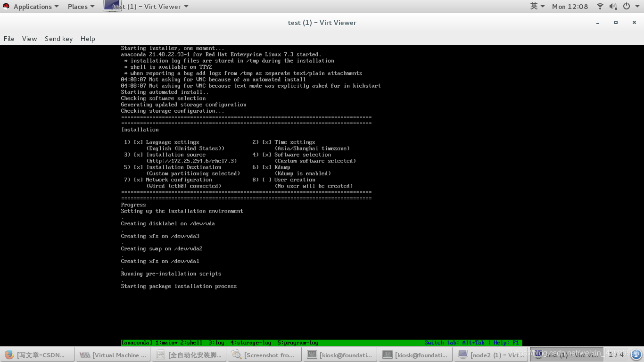This screenshot has width=644, height=362.
Task: Switch to the Virtual Machine Manager taskbar item
Action: point(113,355)
